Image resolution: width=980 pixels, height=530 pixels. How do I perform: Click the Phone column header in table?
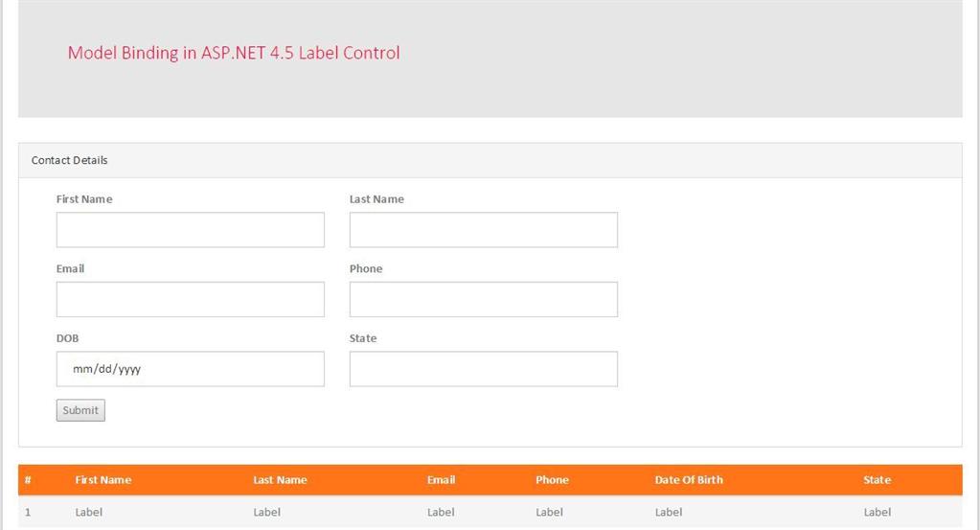[552, 480]
